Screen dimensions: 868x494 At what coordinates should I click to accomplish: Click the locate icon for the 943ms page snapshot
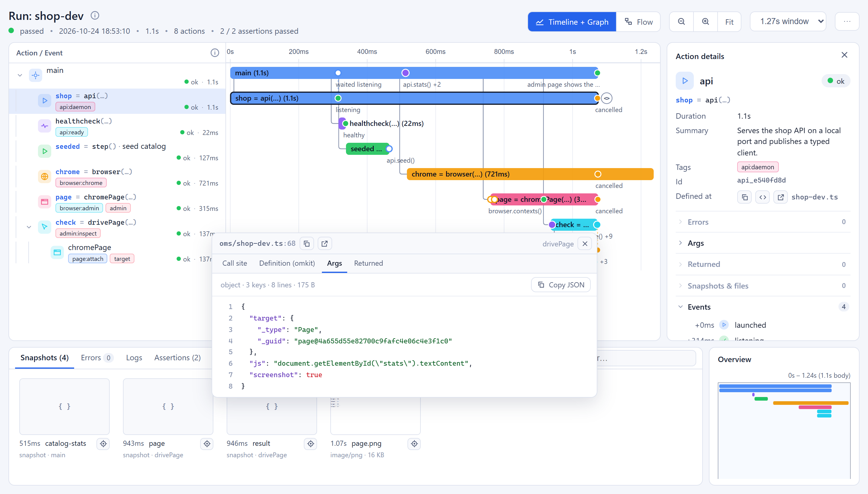click(207, 443)
